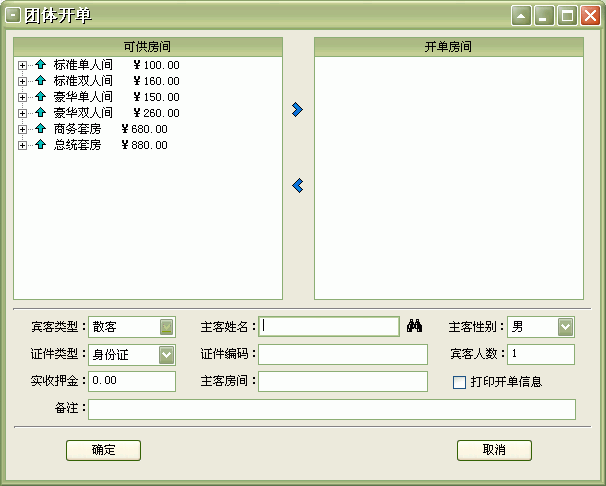
Task: Click the up-arrow icon beside 商务套房
Action: point(41,129)
